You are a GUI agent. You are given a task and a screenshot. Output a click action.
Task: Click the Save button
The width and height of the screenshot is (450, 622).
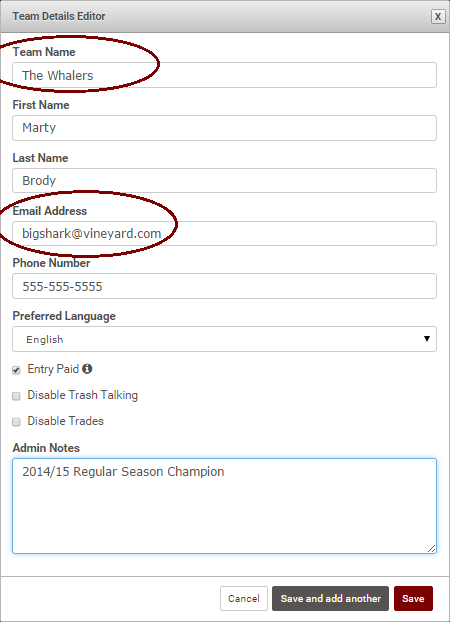pyautogui.click(x=413, y=598)
